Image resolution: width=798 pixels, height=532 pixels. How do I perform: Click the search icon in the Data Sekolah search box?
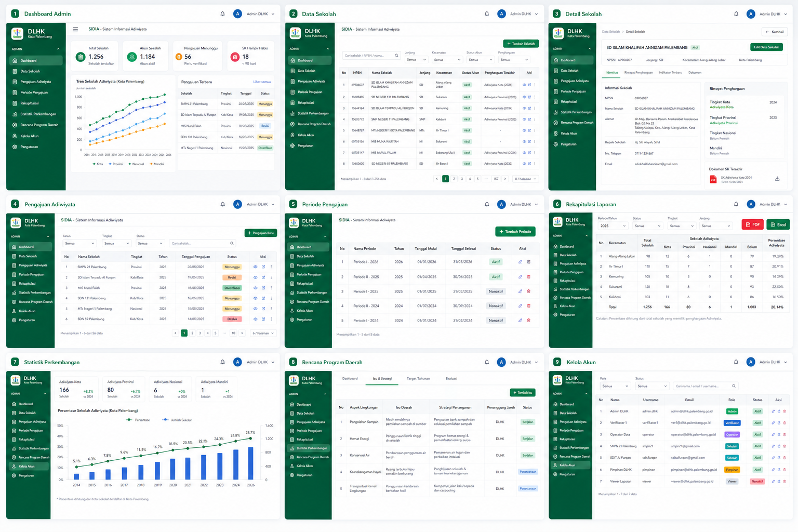(396, 56)
